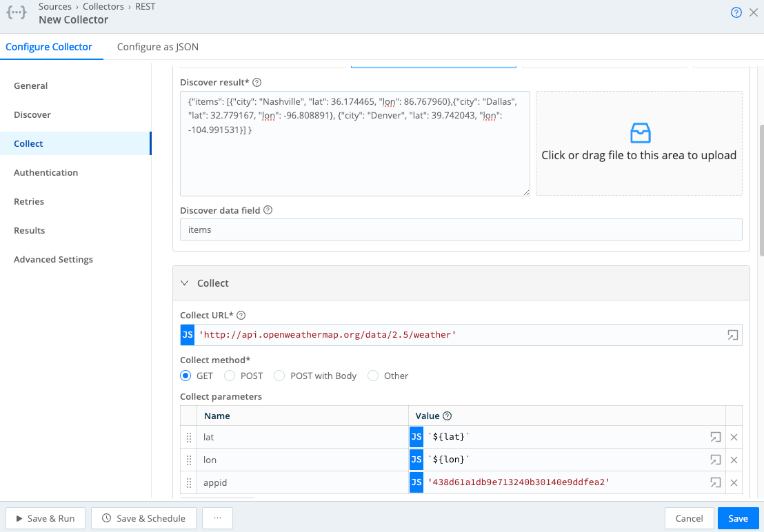Toggle the JS mode on the Collect URL field
764x532 pixels.
[187, 335]
